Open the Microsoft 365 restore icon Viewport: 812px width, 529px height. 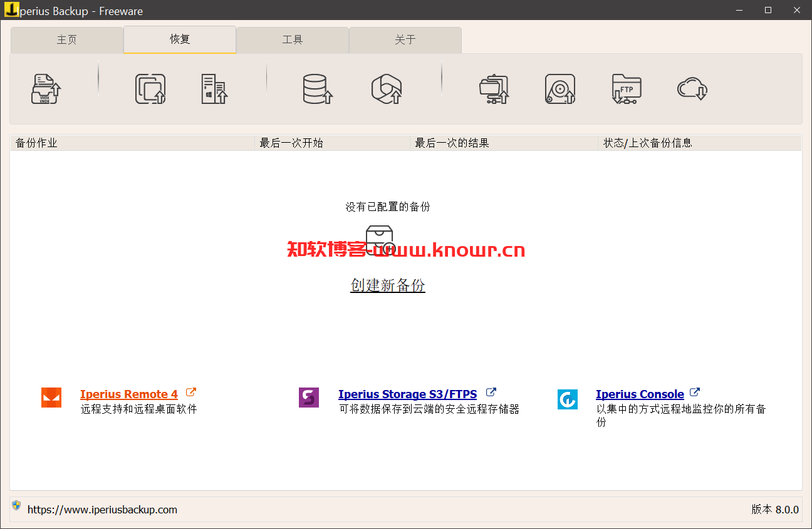(387, 89)
